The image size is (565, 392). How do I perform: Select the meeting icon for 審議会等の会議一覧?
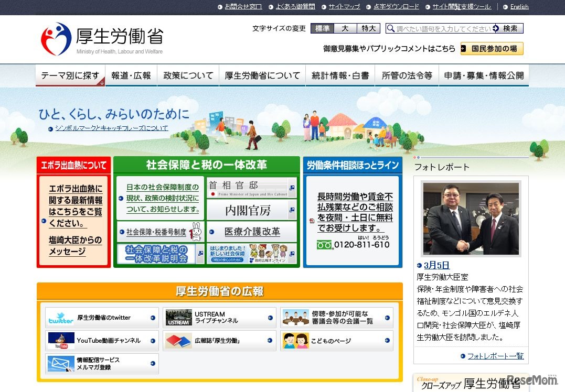[x=295, y=317]
